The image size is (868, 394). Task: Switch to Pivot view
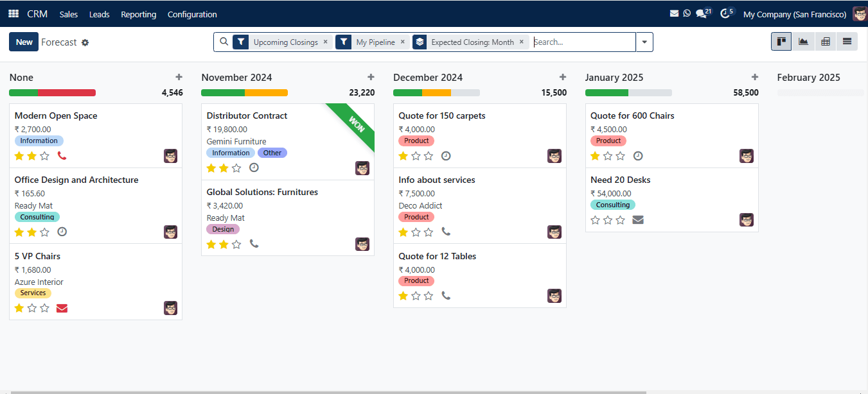(826, 42)
